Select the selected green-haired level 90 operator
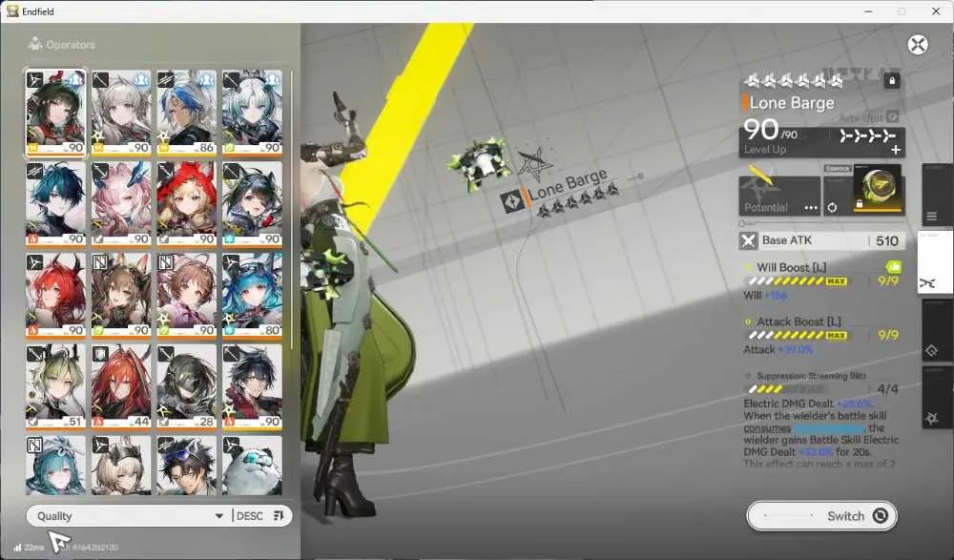The height and width of the screenshot is (560, 954). click(56, 113)
